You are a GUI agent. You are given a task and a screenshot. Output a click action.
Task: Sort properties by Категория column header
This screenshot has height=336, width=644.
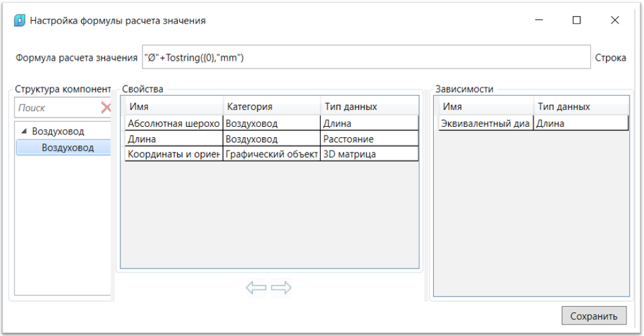click(271, 107)
